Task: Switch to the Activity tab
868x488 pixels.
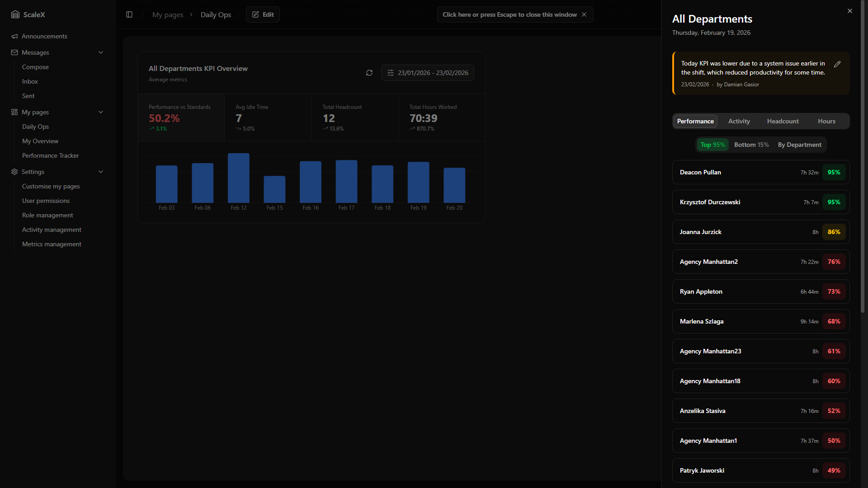Action: click(x=739, y=121)
